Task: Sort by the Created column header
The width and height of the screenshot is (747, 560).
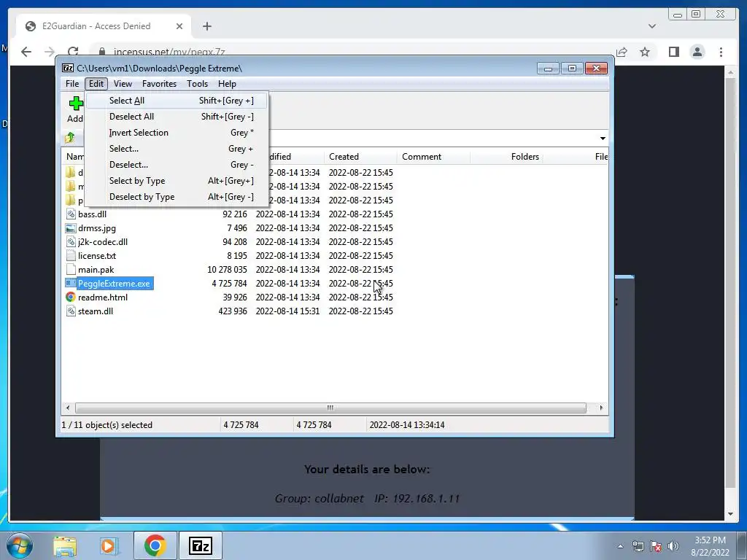Action: pyautogui.click(x=360, y=157)
